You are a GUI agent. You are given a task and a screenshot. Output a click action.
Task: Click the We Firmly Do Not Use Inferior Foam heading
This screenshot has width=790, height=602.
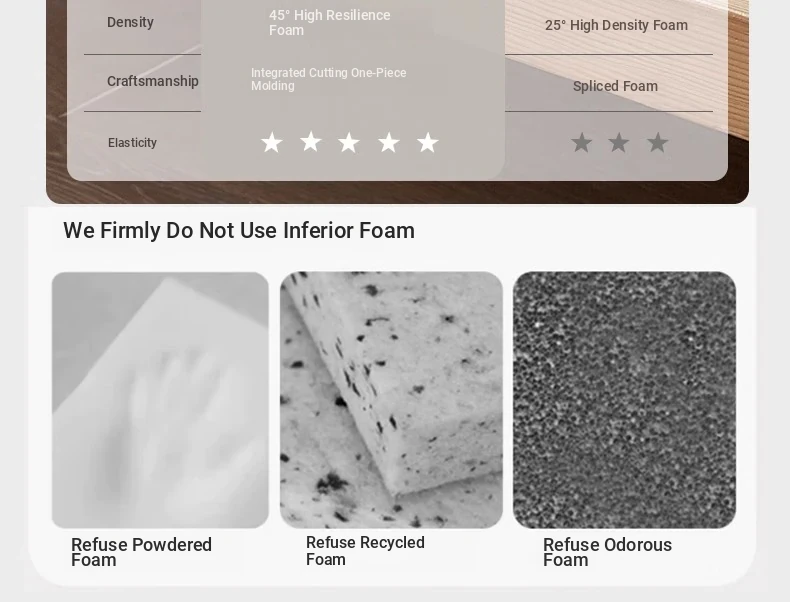[x=239, y=231]
